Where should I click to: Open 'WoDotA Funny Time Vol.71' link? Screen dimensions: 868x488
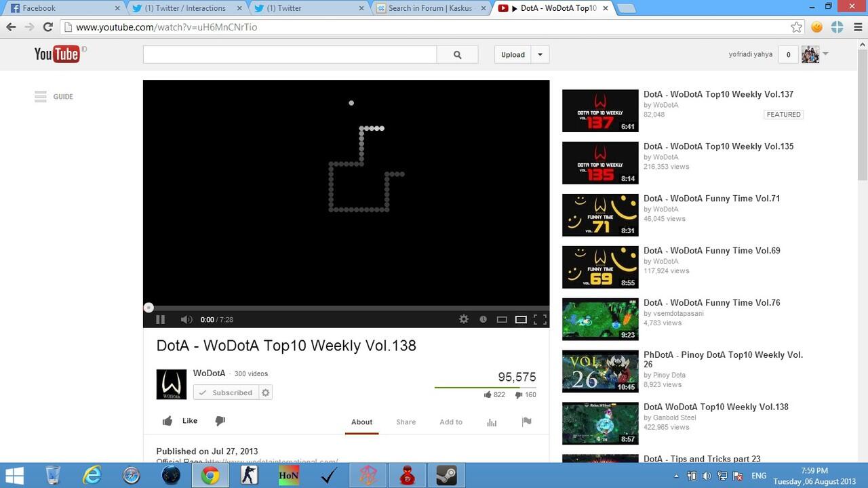[x=711, y=199]
